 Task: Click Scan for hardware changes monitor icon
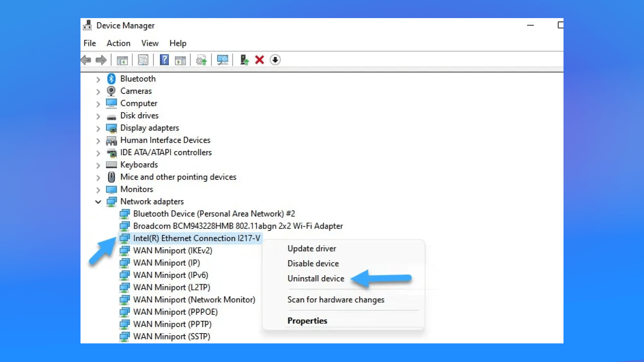click(222, 60)
